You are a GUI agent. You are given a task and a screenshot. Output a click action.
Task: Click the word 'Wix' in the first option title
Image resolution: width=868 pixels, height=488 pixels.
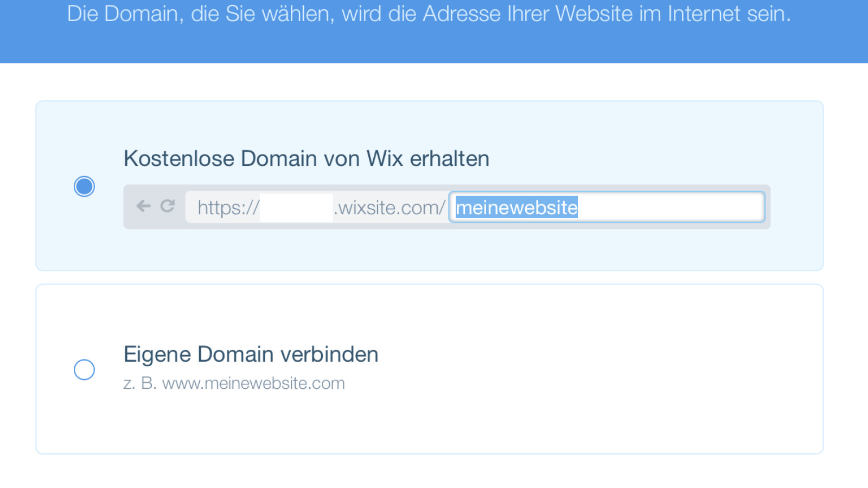[x=384, y=159]
